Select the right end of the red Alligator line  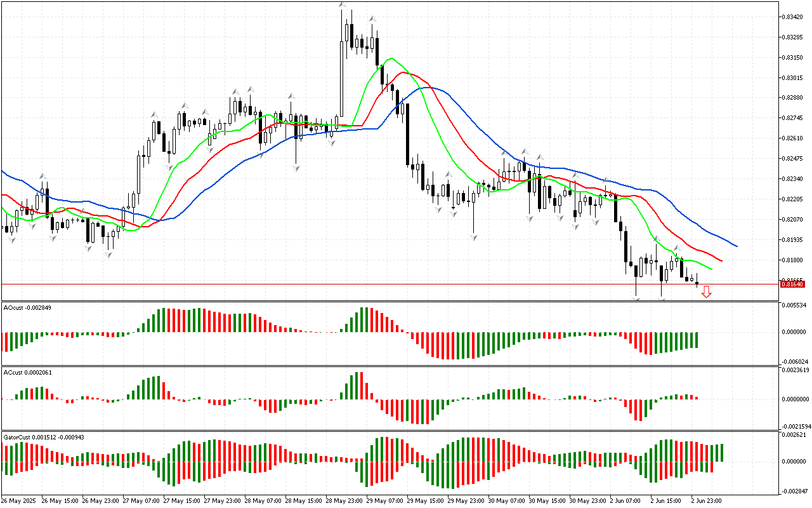point(722,260)
